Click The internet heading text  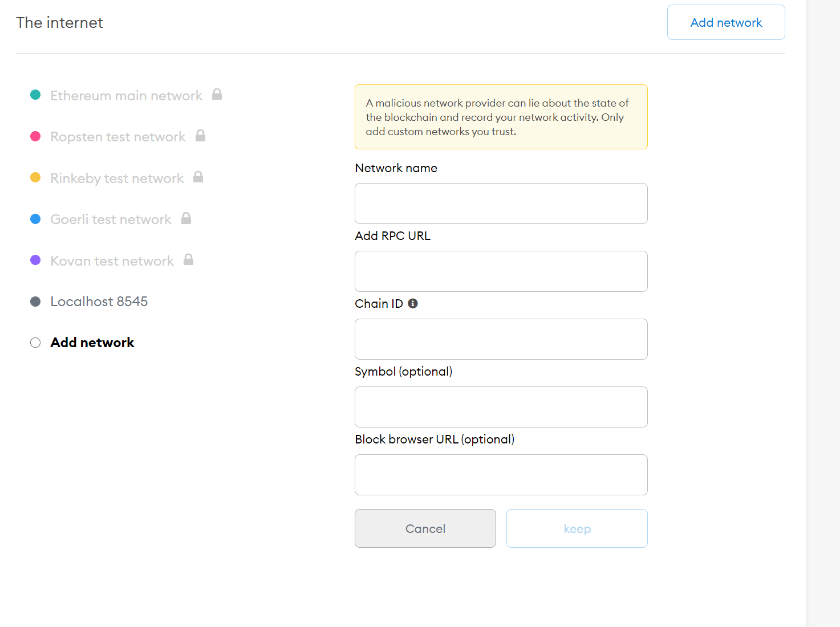(60, 23)
